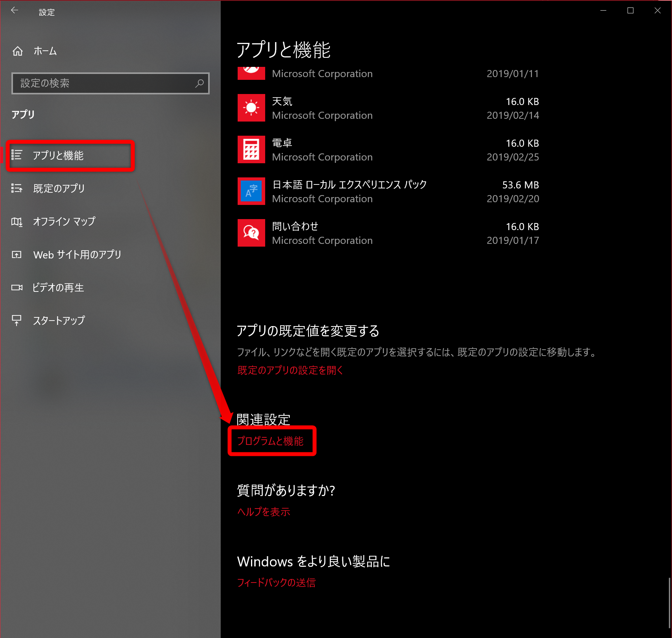Click the search magnifier icon
This screenshot has height=638, width=672.
199,83
